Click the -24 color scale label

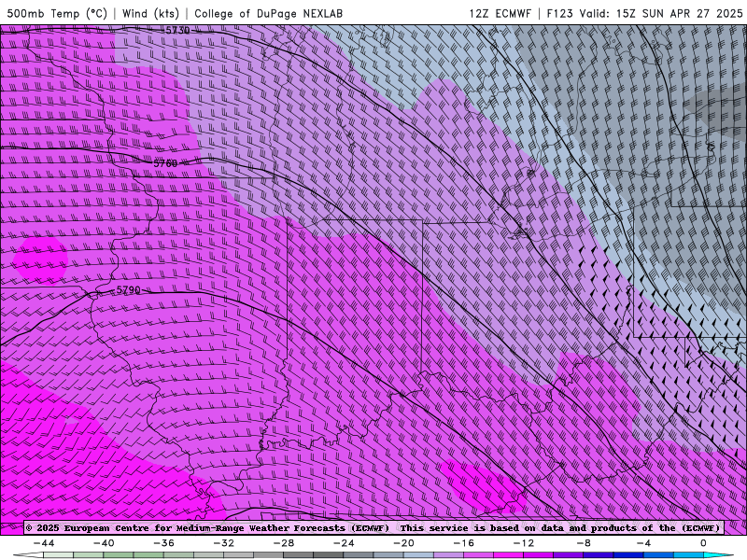(x=344, y=543)
